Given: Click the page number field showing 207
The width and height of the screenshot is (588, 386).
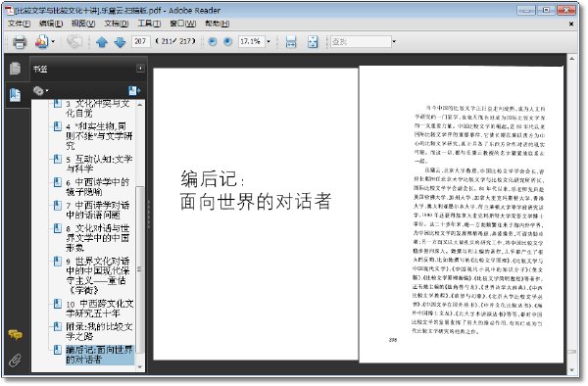Looking at the screenshot, I should tap(140, 41).
